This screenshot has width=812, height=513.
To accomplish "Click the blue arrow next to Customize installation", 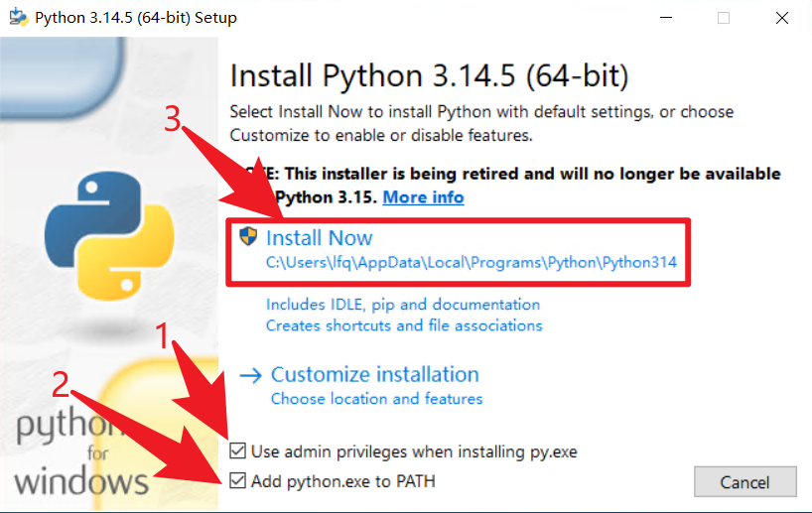I will point(250,375).
